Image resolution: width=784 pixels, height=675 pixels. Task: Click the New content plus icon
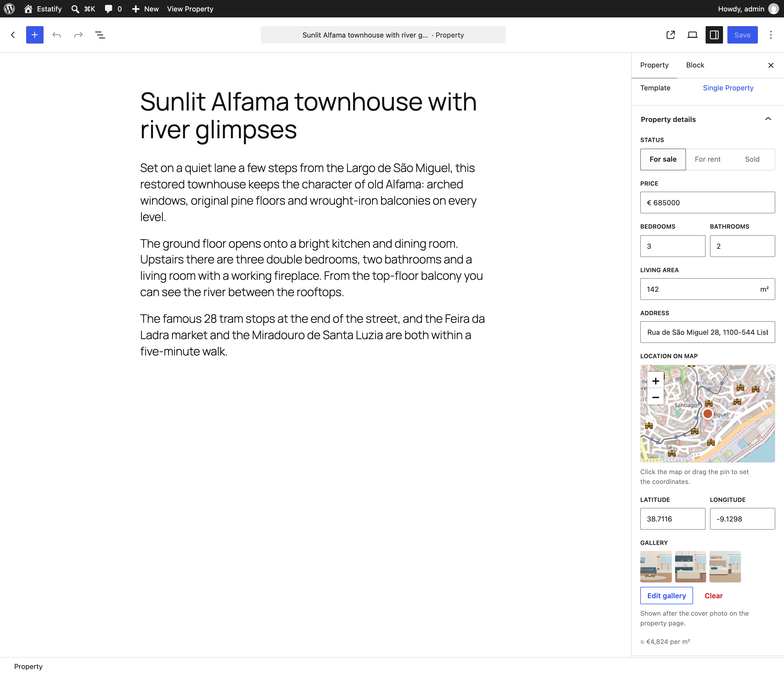pyautogui.click(x=136, y=9)
